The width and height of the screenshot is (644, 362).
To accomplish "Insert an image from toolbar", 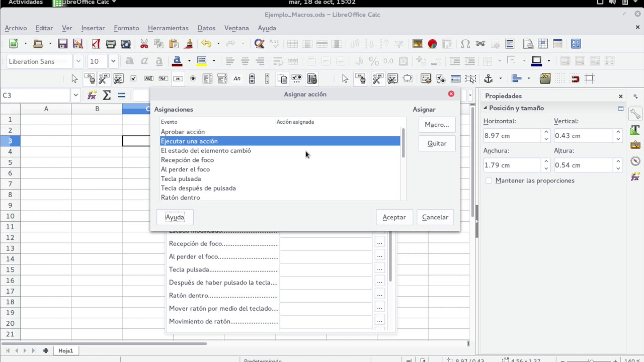I will 418,44.
